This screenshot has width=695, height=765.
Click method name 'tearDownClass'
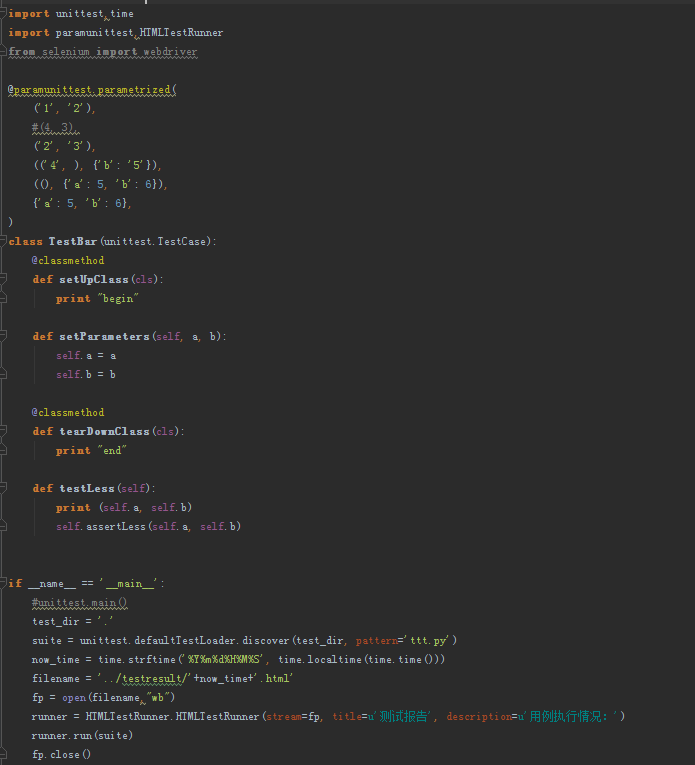coord(104,432)
